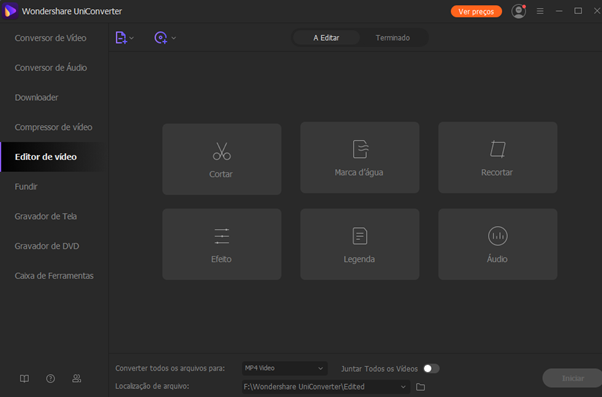Viewport: 602px width, 397px height.
Task: Open Compressor de vídeo section
Action: (x=53, y=127)
